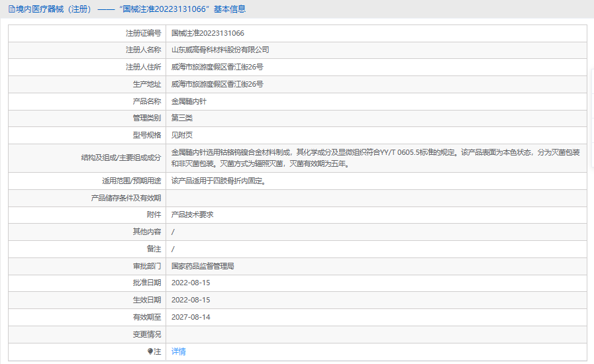594x364 pixels.
Task: Click the 有效期至 label
Action: point(147,318)
